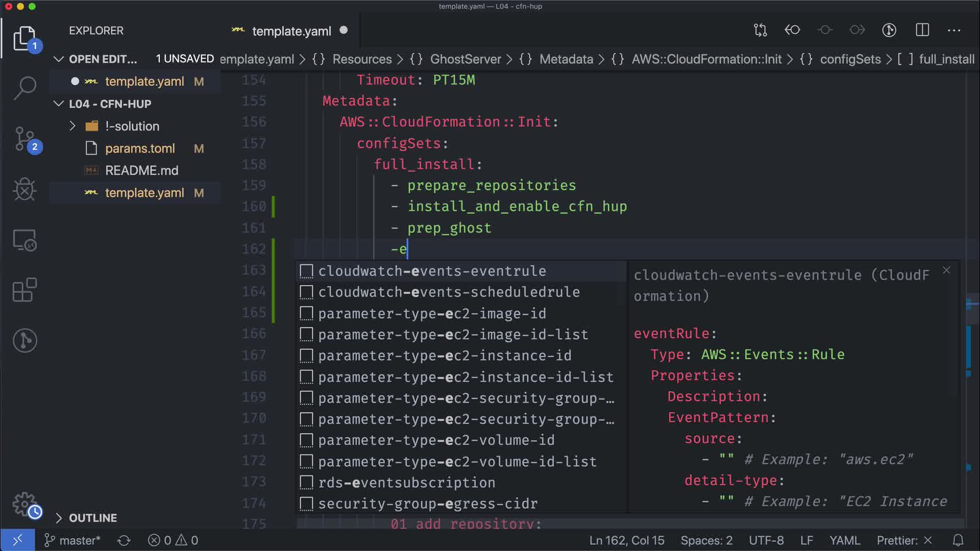Click the Synchronize Changes icon in status bar
The image size is (980, 551).
pyautogui.click(x=124, y=540)
